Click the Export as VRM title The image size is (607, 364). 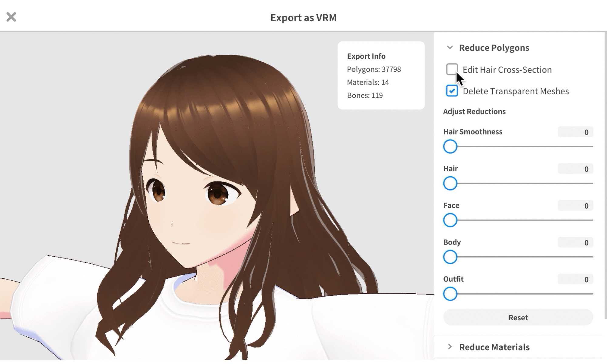tap(303, 18)
